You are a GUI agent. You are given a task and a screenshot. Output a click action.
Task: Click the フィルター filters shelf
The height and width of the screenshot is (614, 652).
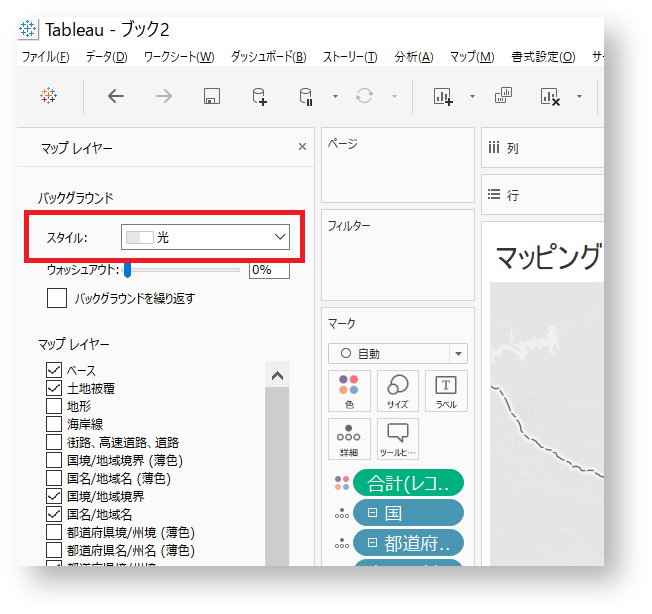click(x=398, y=255)
